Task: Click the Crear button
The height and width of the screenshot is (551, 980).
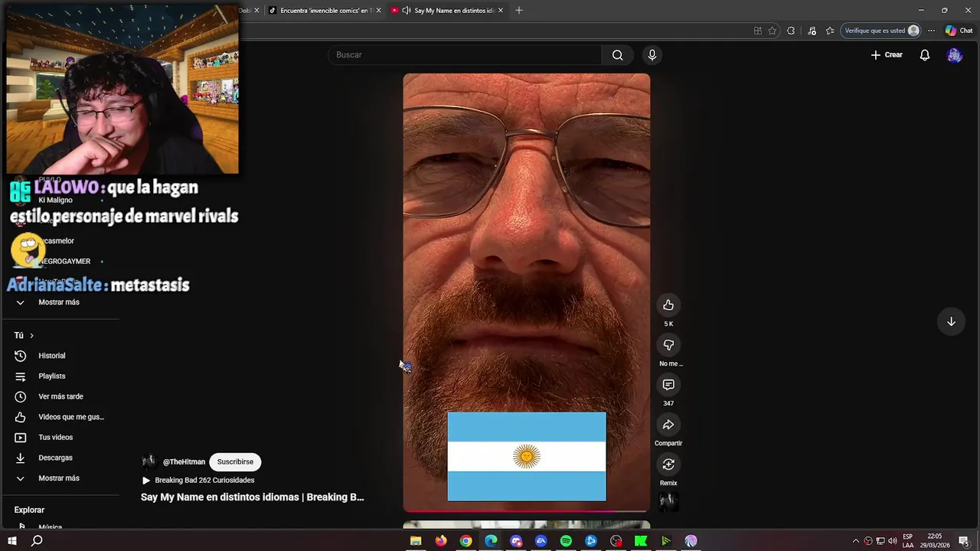Action: point(887,55)
